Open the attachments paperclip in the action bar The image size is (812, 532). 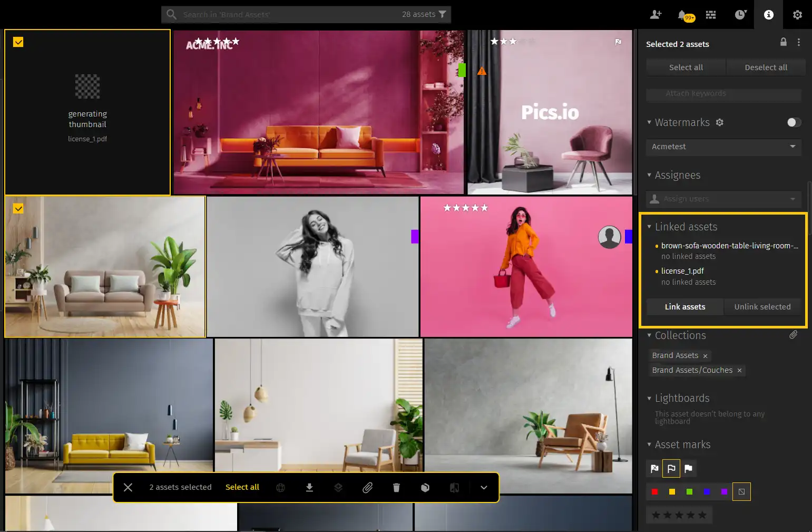click(x=368, y=487)
